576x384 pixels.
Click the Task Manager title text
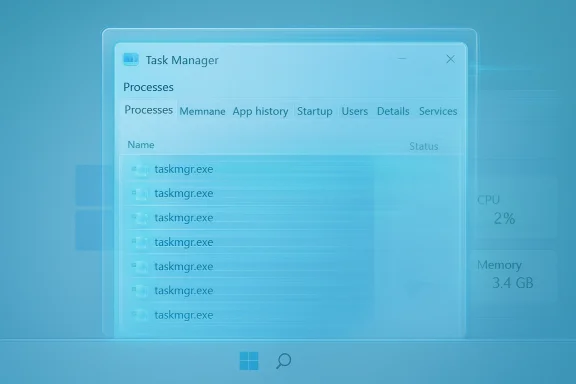point(182,60)
